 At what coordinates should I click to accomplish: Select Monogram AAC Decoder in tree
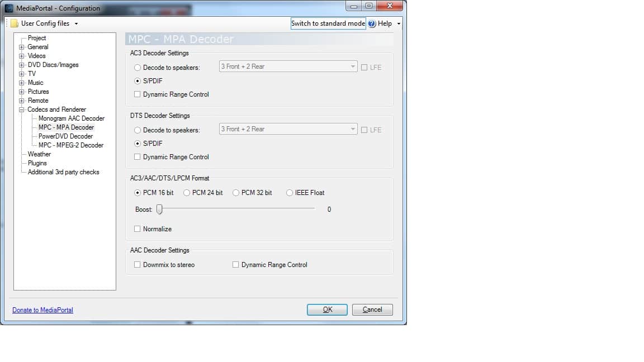[71, 118]
